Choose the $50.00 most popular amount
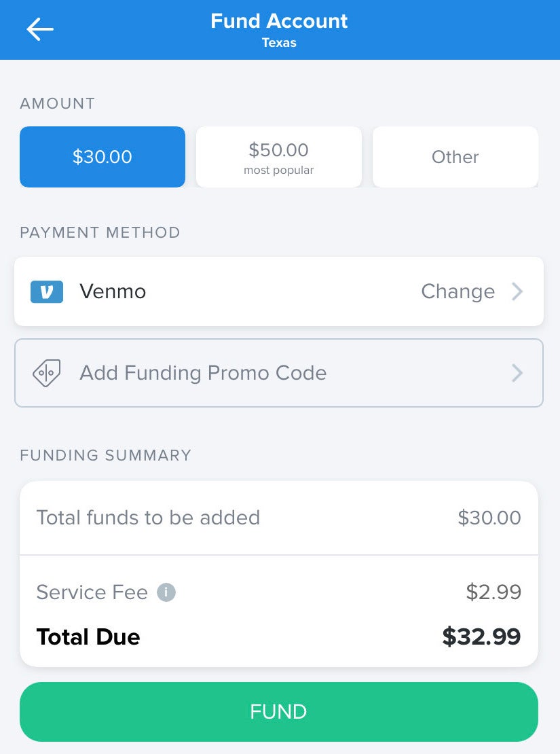The image size is (560, 754). tap(279, 157)
